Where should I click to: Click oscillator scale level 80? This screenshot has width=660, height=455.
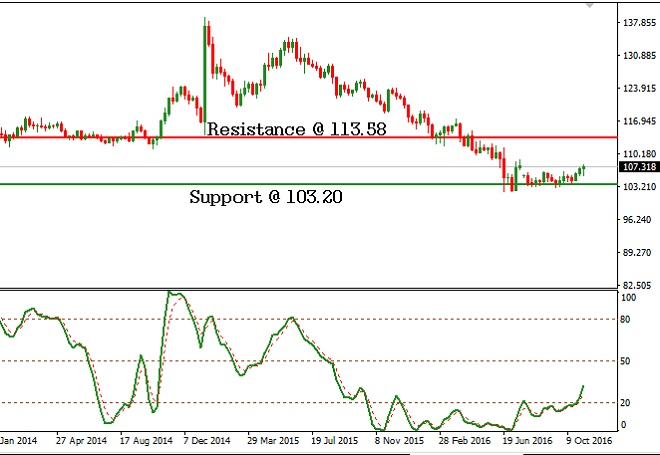[x=625, y=319]
